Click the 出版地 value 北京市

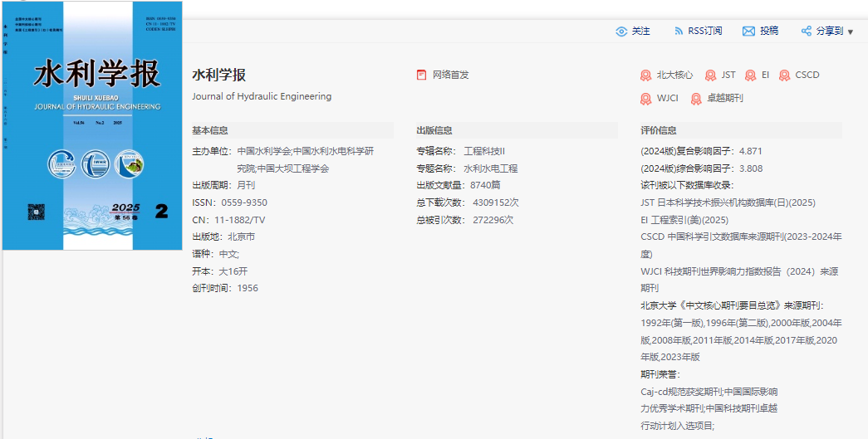point(242,237)
